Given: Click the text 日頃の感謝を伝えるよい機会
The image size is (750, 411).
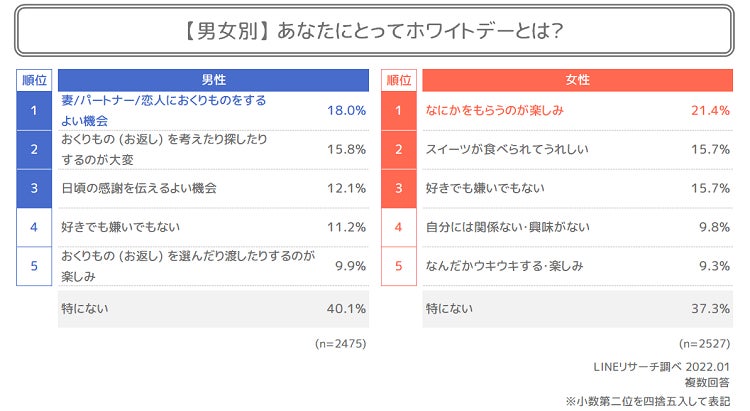Looking at the screenshot, I should tap(139, 188).
